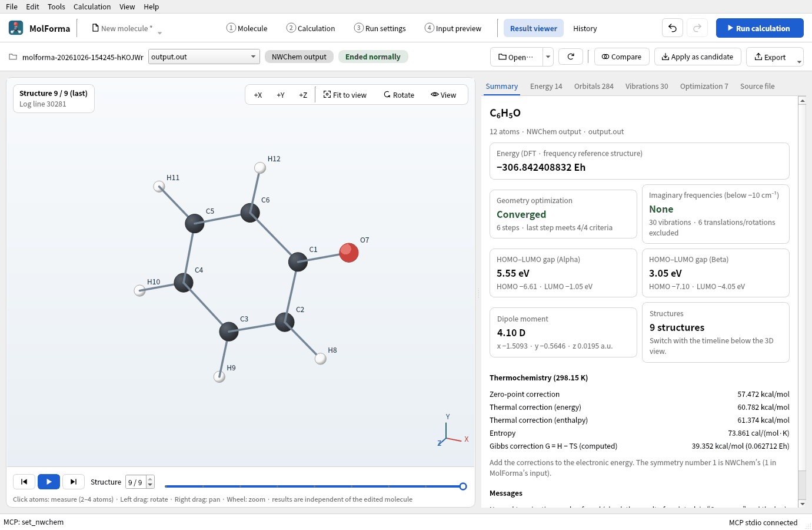Viewport: 812px width, 530px height.
Task: Click the Tools menu
Action: click(56, 6)
